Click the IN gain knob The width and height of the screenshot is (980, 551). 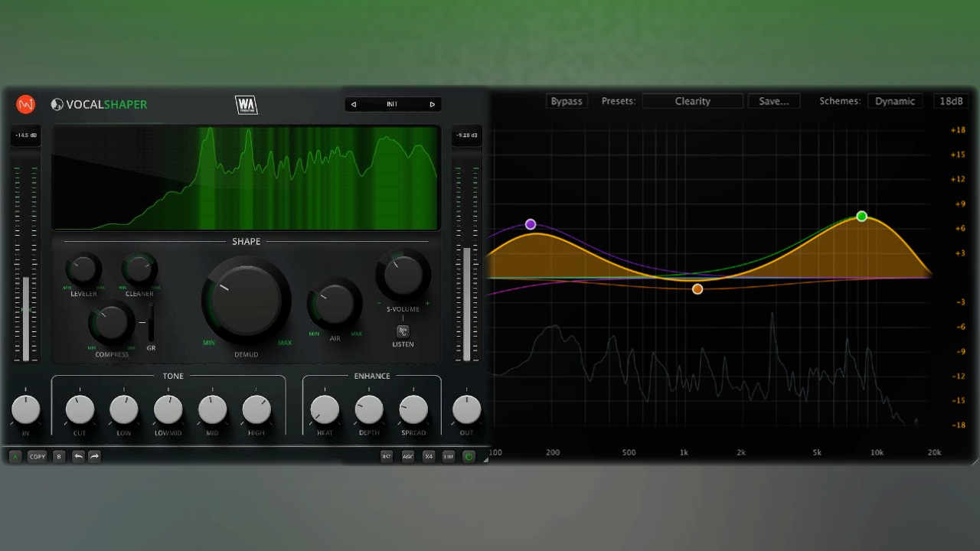tap(25, 410)
